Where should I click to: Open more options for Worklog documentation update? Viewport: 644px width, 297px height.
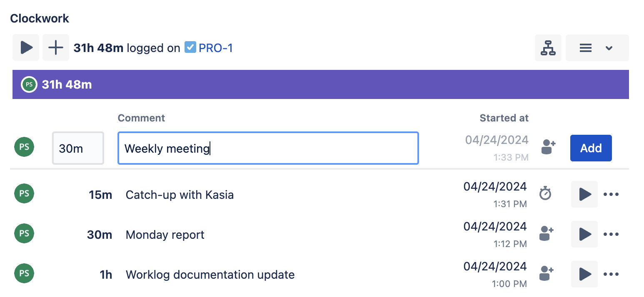point(611,274)
